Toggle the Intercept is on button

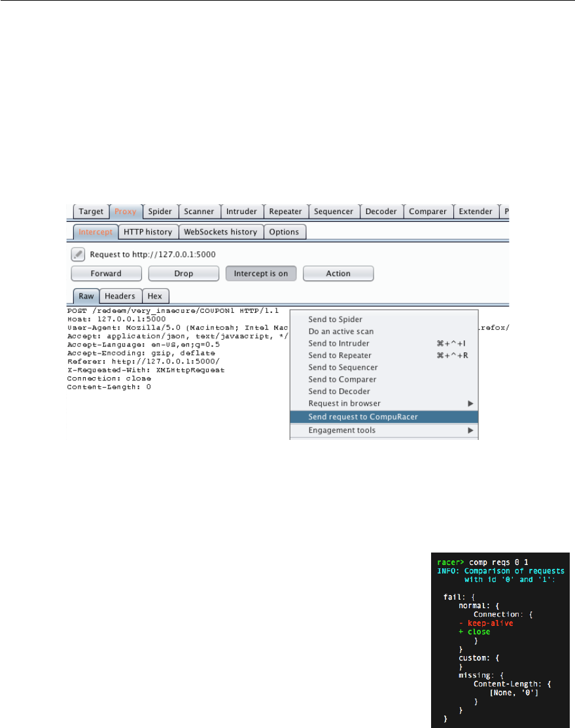pos(261,274)
